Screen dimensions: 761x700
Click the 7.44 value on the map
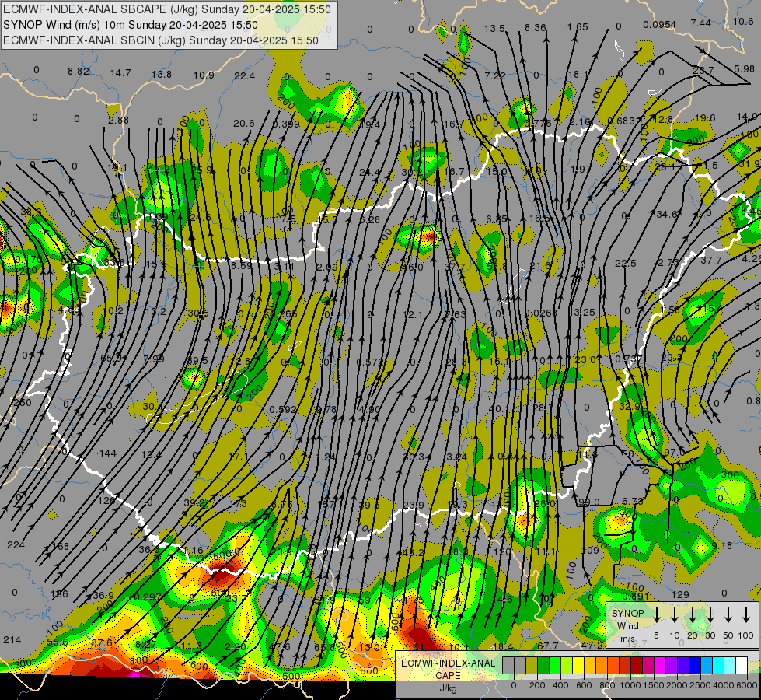[701, 23]
